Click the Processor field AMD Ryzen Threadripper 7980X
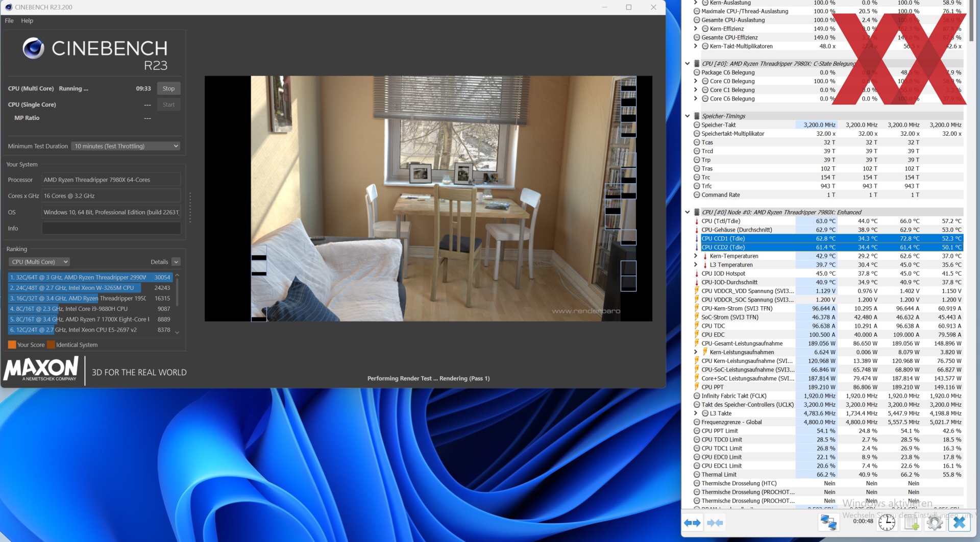Image resolution: width=980 pixels, height=542 pixels. (x=111, y=180)
